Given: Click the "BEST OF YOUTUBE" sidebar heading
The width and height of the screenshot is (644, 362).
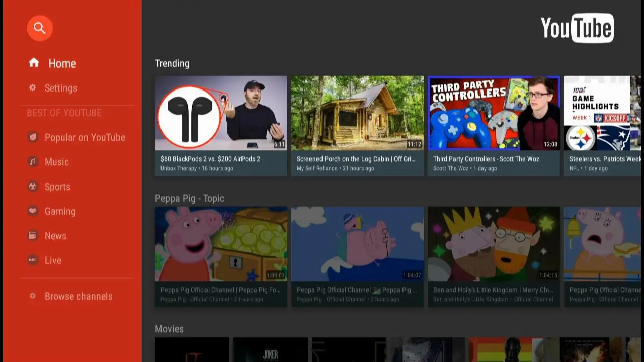Looking at the screenshot, I should 64,113.
